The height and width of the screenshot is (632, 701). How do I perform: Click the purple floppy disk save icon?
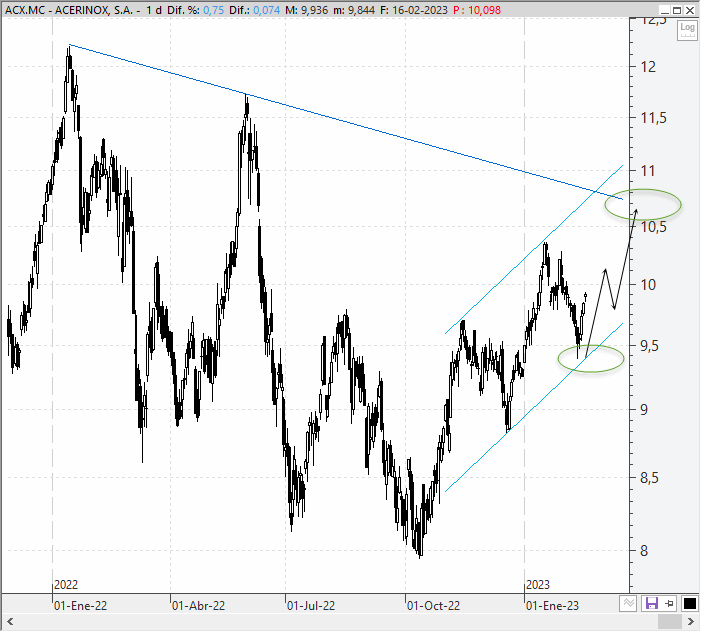tap(651, 604)
